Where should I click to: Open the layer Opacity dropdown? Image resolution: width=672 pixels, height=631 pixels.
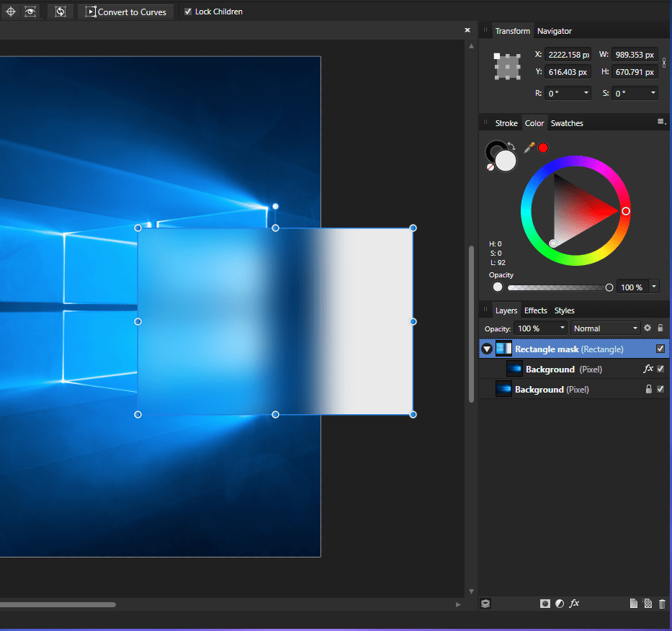point(562,328)
